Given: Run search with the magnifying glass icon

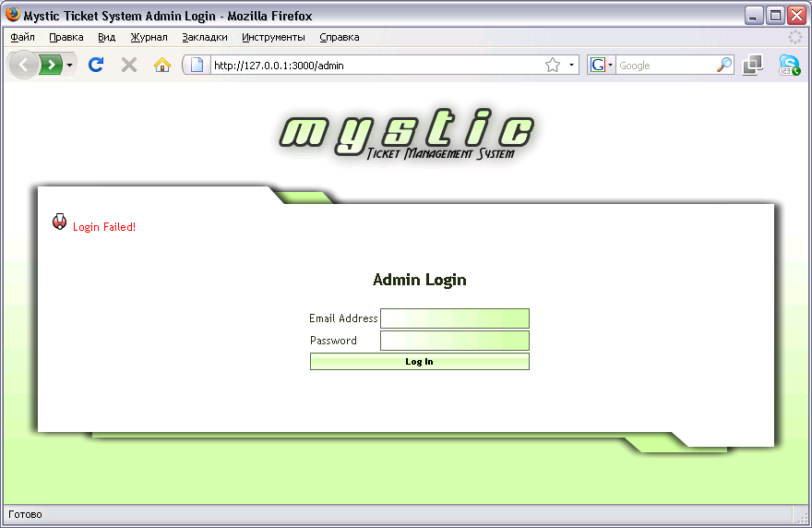Looking at the screenshot, I should 724,65.
